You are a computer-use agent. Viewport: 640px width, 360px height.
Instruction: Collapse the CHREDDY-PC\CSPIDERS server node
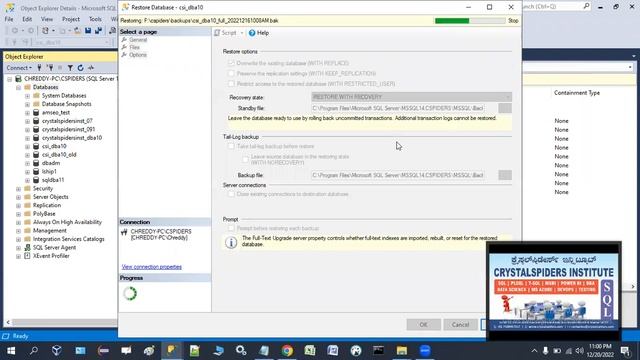9,79
